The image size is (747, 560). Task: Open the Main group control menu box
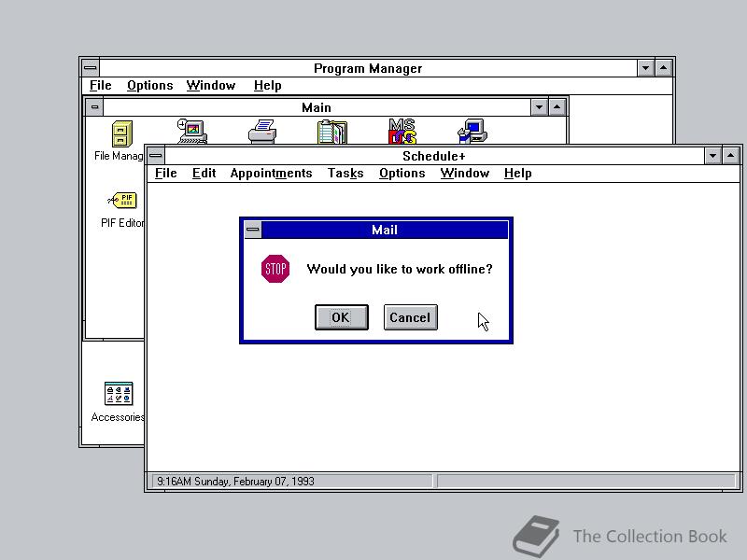[94, 107]
